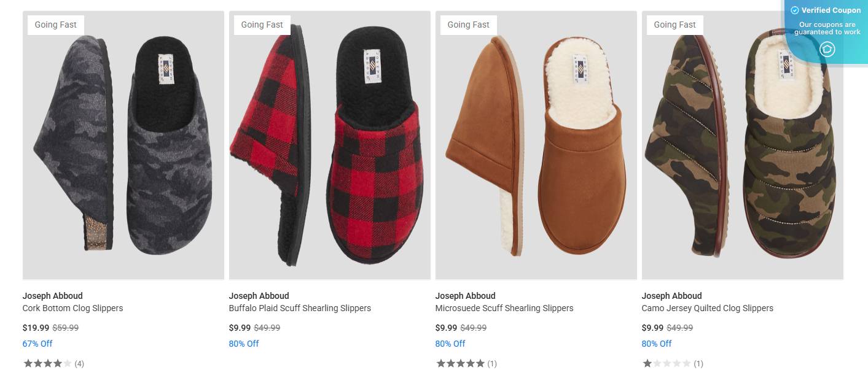
Task: Click Microsuede Scuff Shearling Slippers title
Action: pos(504,308)
